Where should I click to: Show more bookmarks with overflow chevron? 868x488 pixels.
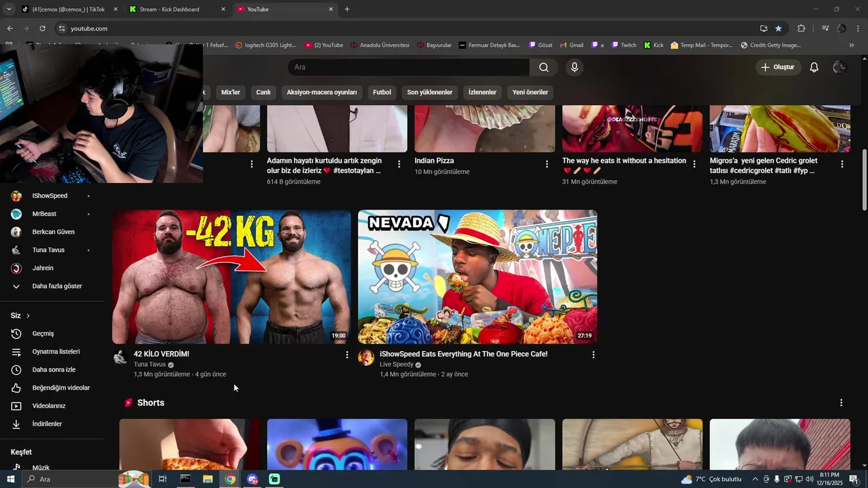click(x=852, y=45)
